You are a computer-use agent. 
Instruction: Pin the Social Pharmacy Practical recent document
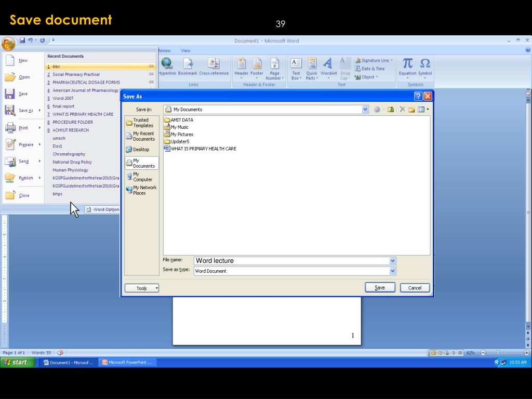pos(151,74)
